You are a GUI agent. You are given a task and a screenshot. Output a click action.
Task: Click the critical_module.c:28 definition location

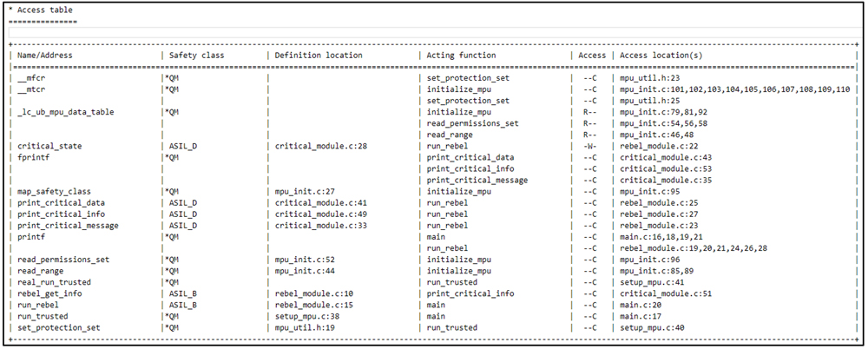pos(320,146)
